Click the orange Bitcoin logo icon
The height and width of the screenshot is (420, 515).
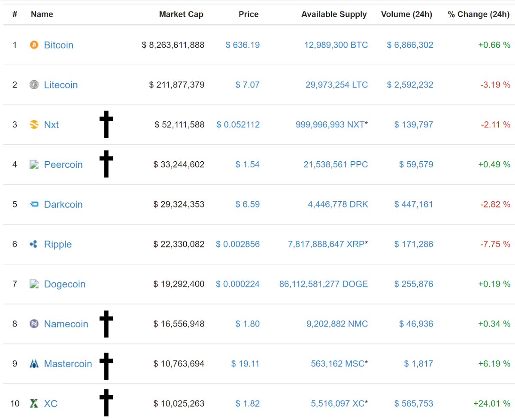click(x=34, y=45)
